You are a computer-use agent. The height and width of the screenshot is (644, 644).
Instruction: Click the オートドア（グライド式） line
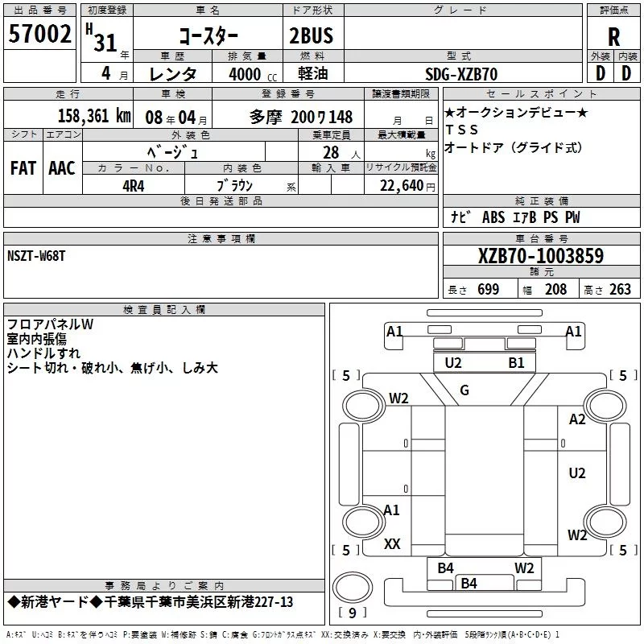coord(514,147)
